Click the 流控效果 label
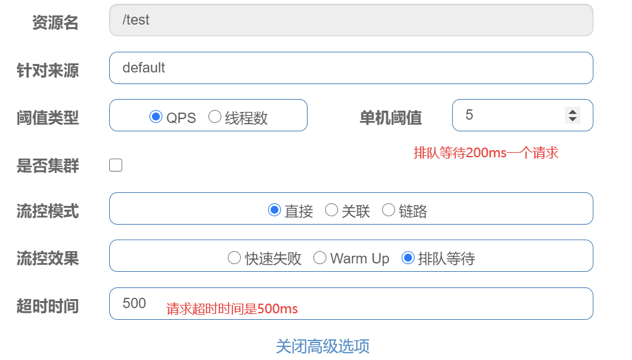The image size is (632, 360). tap(48, 258)
